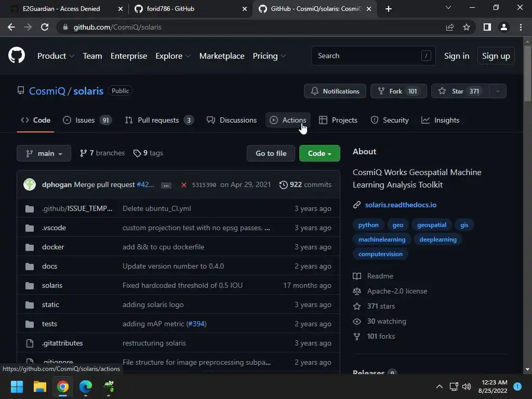The height and width of the screenshot is (399, 532).
Task: Open the tests folder
Action: coord(49,324)
